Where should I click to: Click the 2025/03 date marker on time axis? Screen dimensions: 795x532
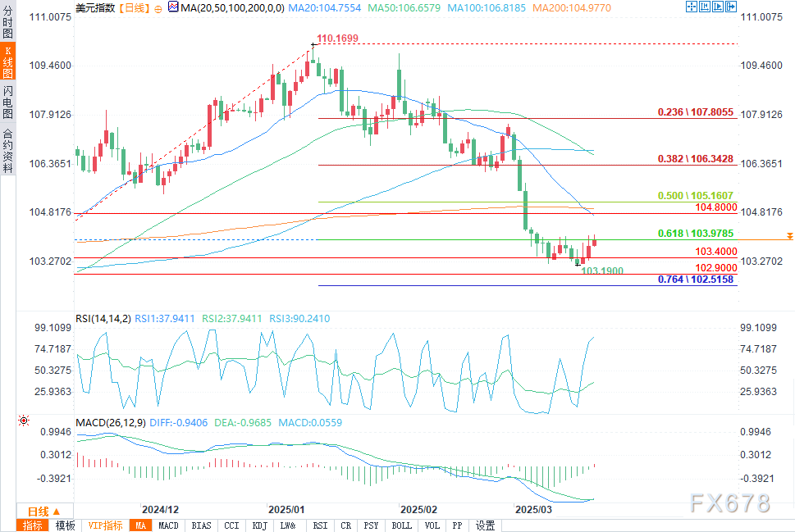533,510
